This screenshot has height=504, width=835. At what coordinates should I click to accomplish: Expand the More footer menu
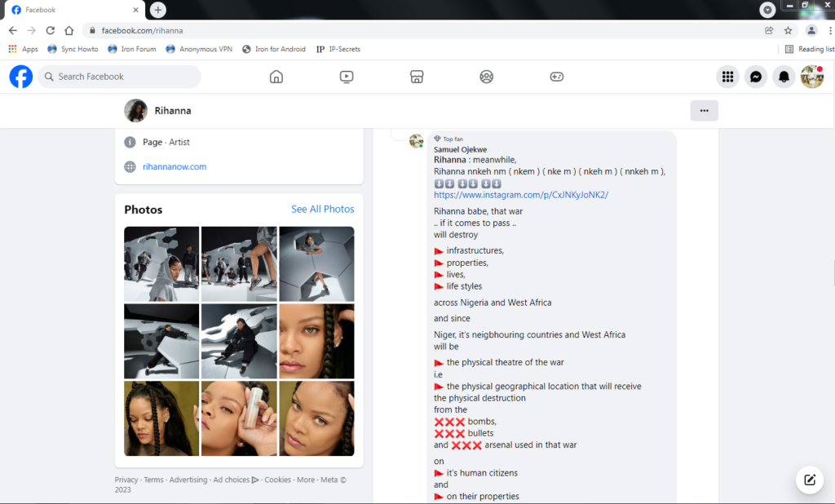[306, 480]
